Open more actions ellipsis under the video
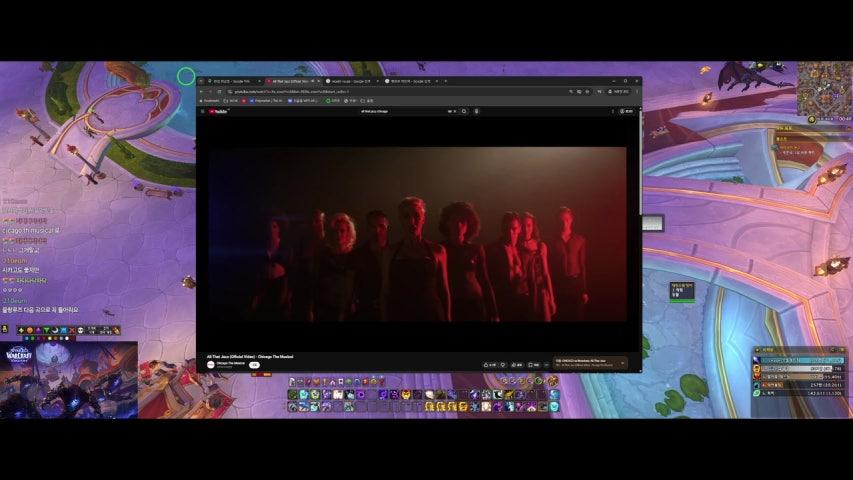Image resolution: width=853 pixels, height=480 pixels. click(547, 365)
